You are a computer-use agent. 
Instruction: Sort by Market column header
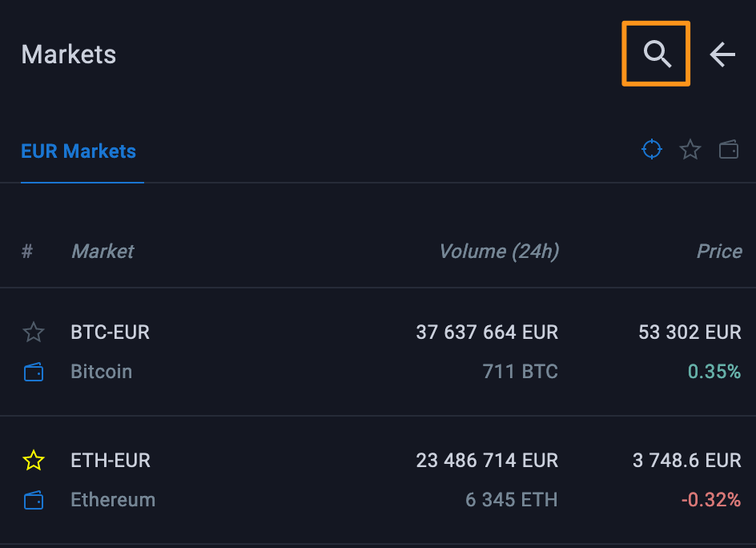pyautogui.click(x=103, y=252)
